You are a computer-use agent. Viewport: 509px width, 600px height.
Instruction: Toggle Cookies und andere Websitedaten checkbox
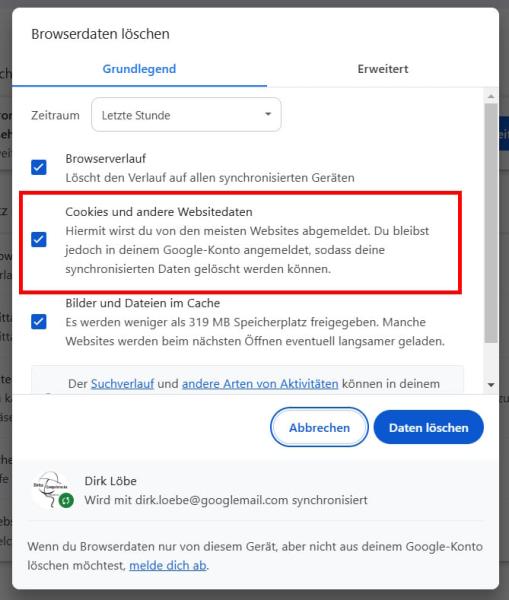39,240
